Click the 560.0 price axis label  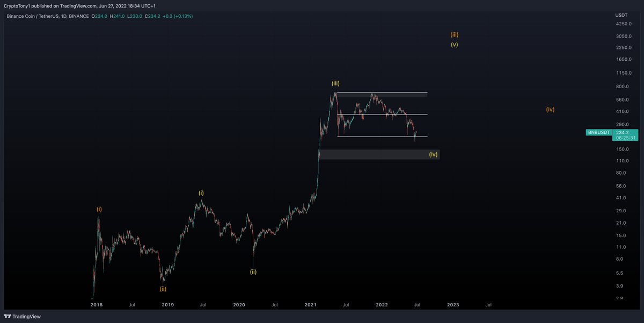point(623,100)
